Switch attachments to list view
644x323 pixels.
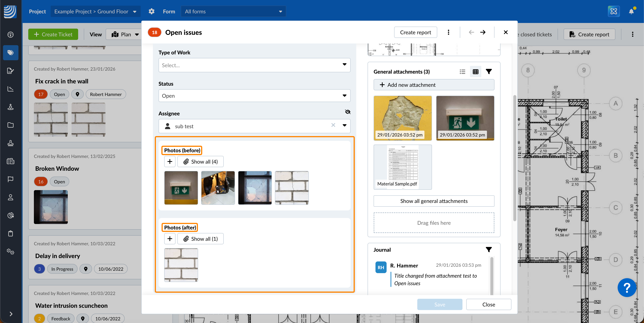tap(462, 72)
